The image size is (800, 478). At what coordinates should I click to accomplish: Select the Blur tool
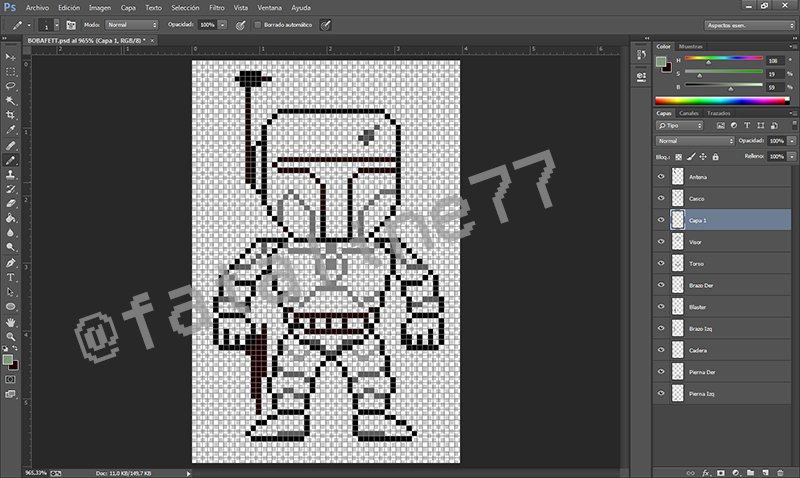pos(10,233)
